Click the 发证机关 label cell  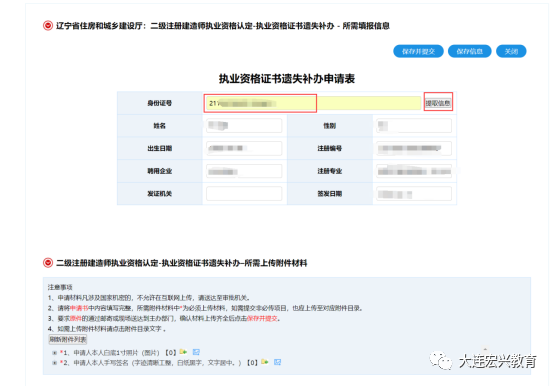160,194
